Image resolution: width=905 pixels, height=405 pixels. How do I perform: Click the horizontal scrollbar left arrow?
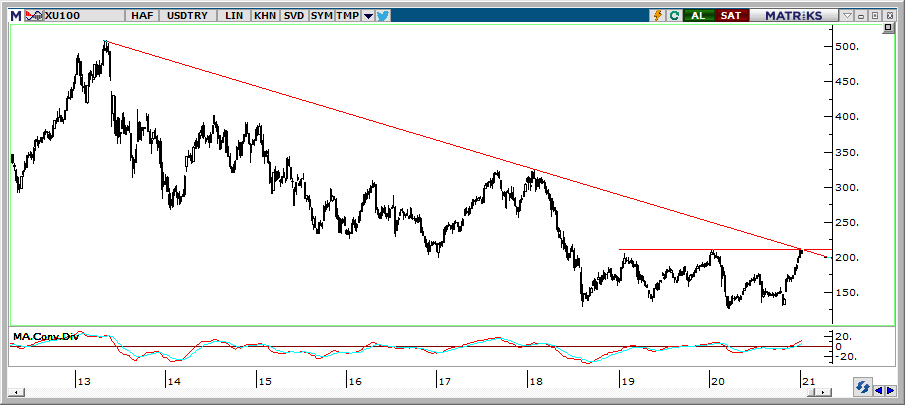pyautogui.click(x=14, y=392)
